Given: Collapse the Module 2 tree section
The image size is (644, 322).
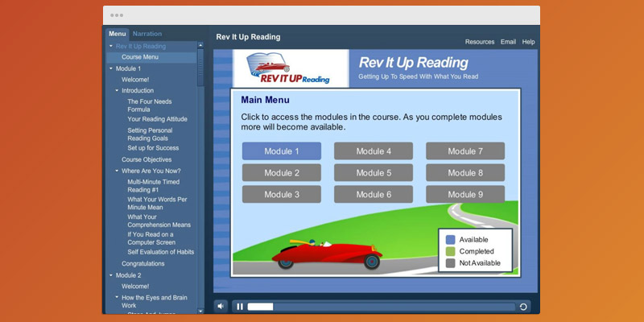Looking at the screenshot, I should pos(111,275).
